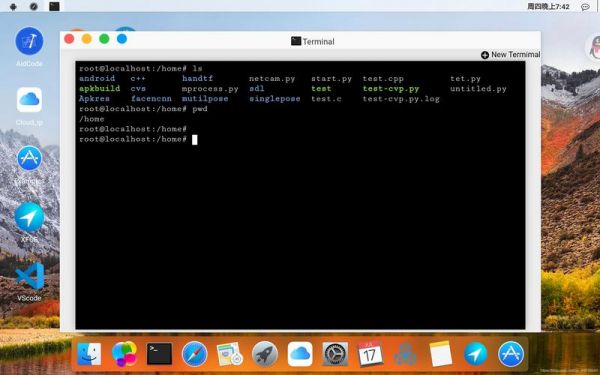
Task: Open the XFCE desktop icon
Action: coord(29,217)
